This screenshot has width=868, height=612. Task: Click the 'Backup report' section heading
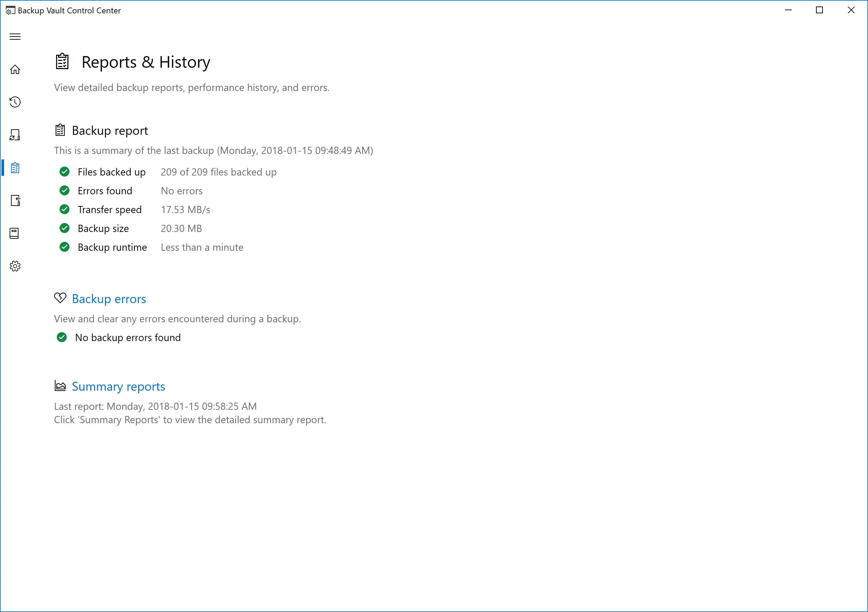pyautogui.click(x=110, y=130)
